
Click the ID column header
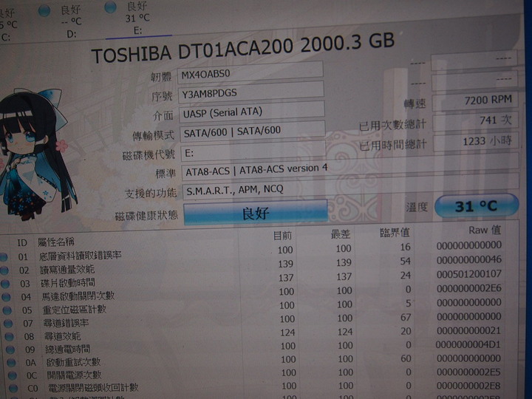pyautogui.click(x=22, y=242)
